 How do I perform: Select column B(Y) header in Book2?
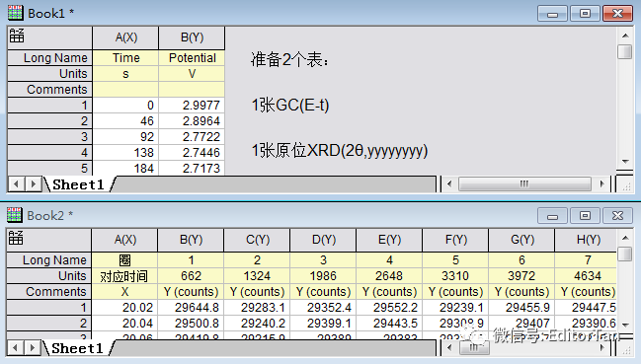pyautogui.click(x=191, y=240)
